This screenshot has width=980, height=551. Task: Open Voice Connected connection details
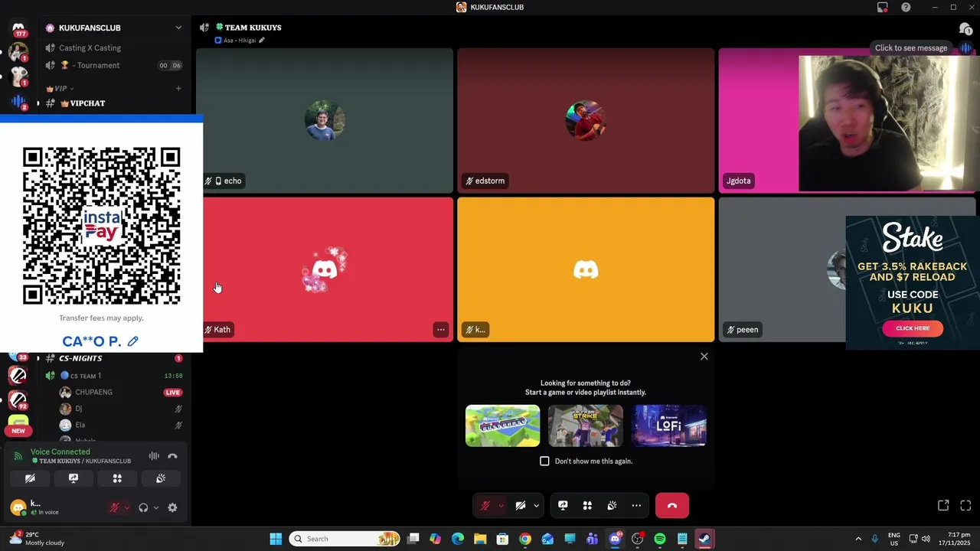point(60,452)
